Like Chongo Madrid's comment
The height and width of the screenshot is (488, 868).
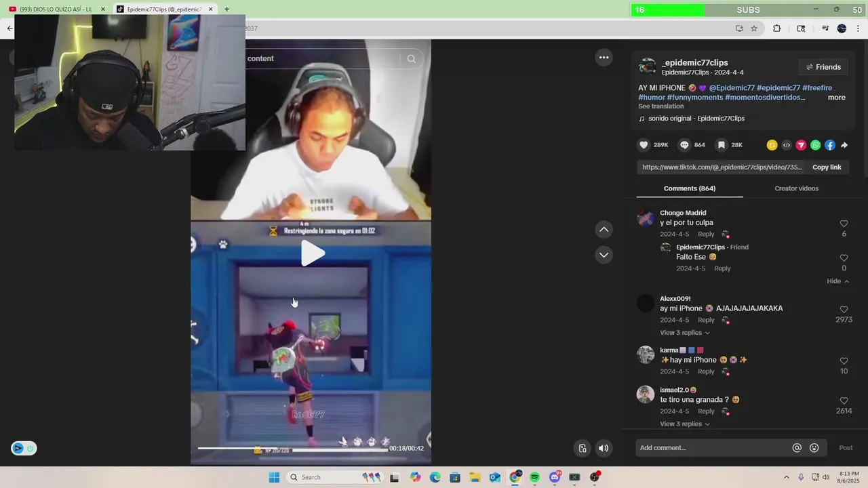844,224
